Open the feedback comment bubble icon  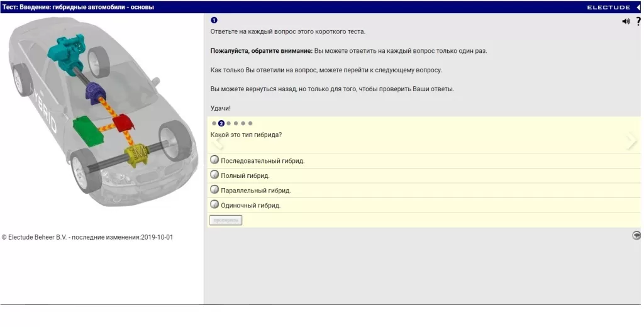636,235
